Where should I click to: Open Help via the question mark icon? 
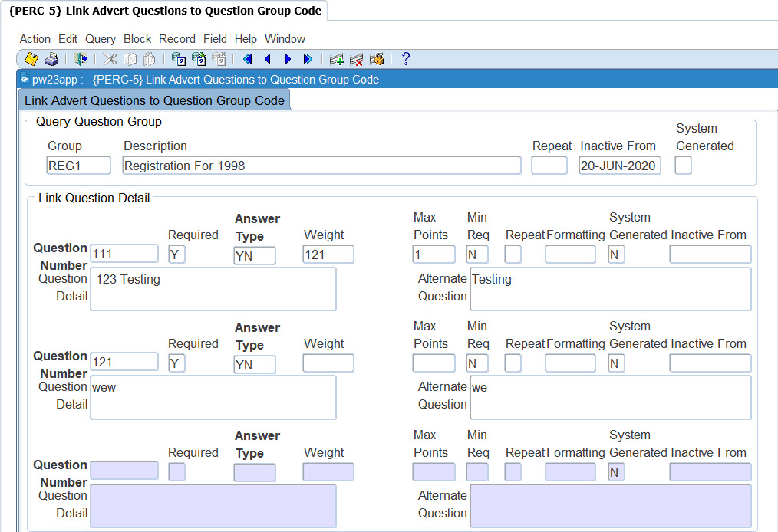[406, 59]
